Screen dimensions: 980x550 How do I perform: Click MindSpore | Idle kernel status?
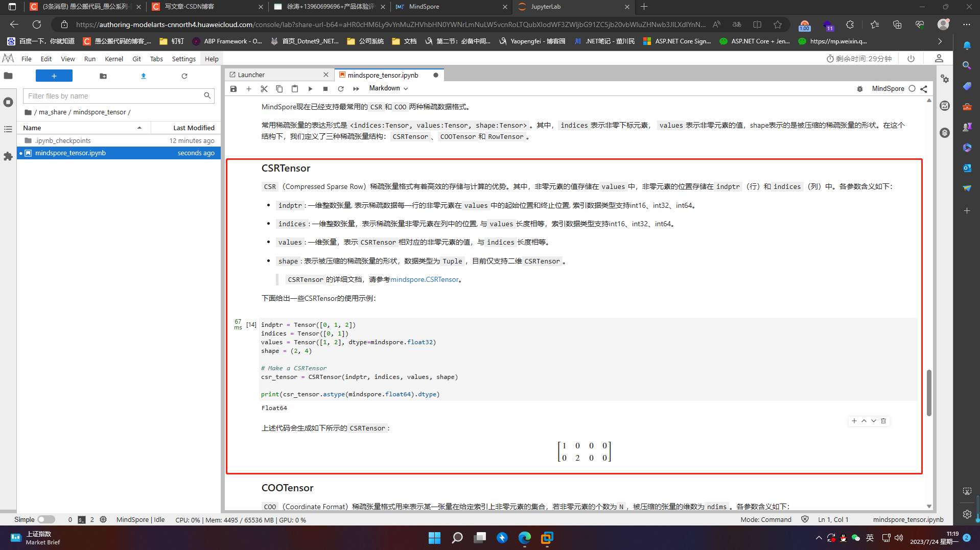[x=141, y=519]
